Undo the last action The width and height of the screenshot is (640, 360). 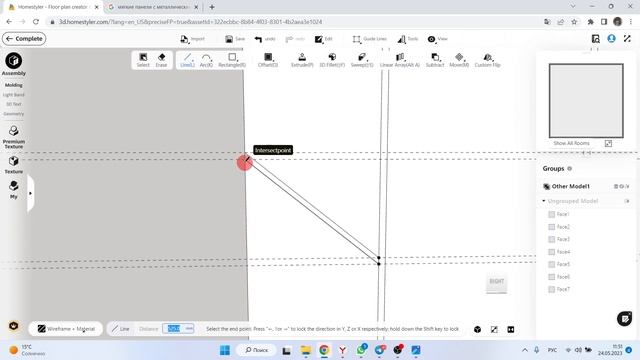pyautogui.click(x=265, y=39)
